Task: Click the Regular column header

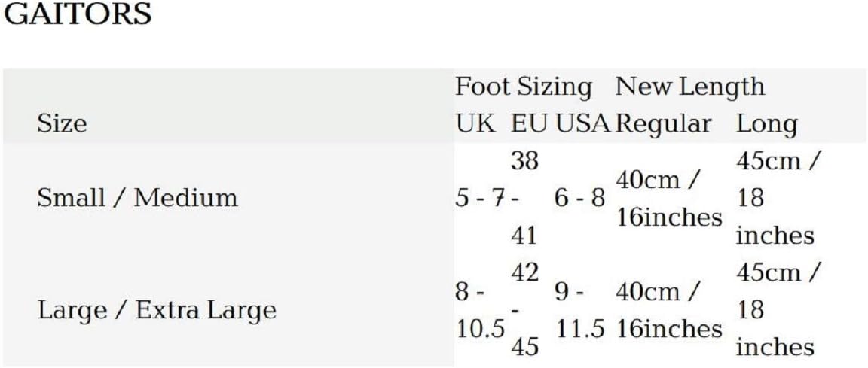Action: pyautogui.click(x=663, y=124)
